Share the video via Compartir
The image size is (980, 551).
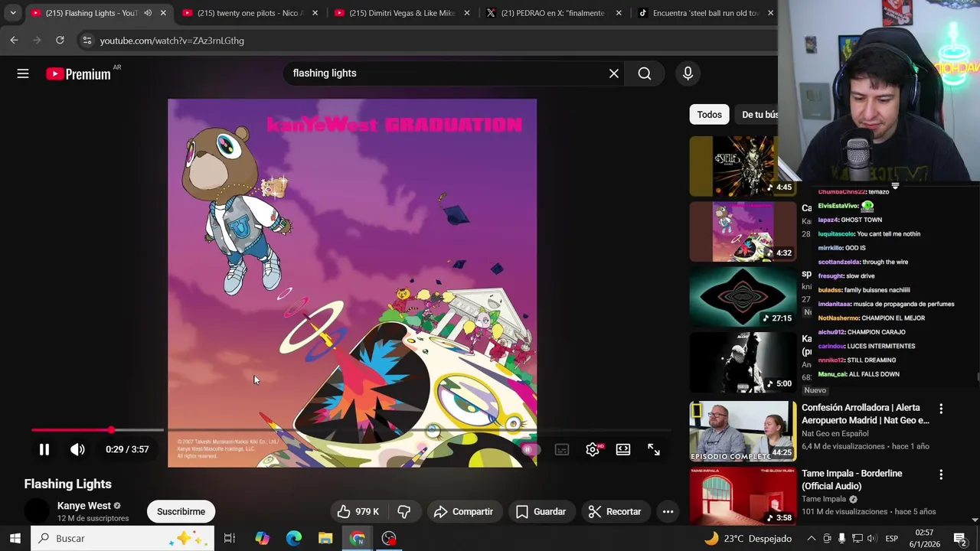(463, 512)
